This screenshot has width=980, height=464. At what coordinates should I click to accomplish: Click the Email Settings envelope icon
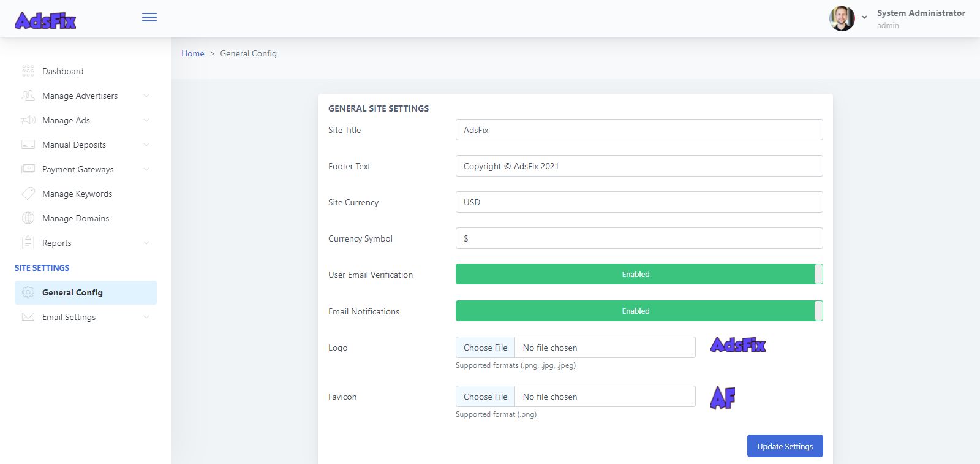pos(28,317)
